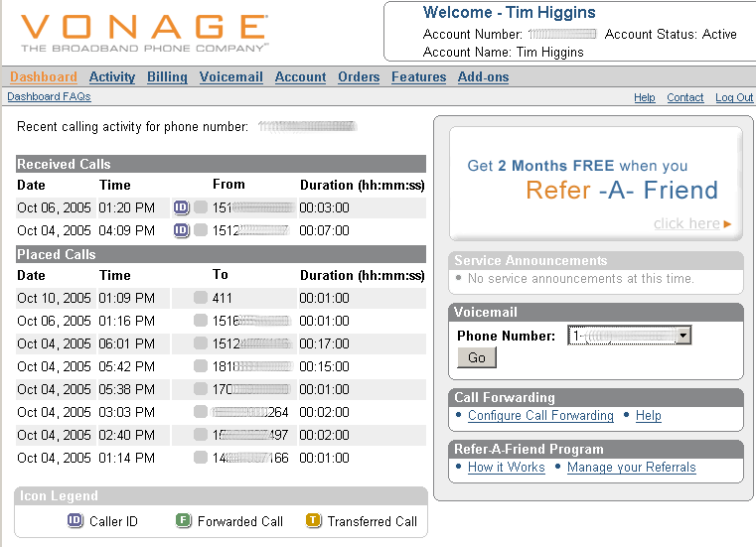
Task: Open Manage your Referrals link
Action: point(631,467)
